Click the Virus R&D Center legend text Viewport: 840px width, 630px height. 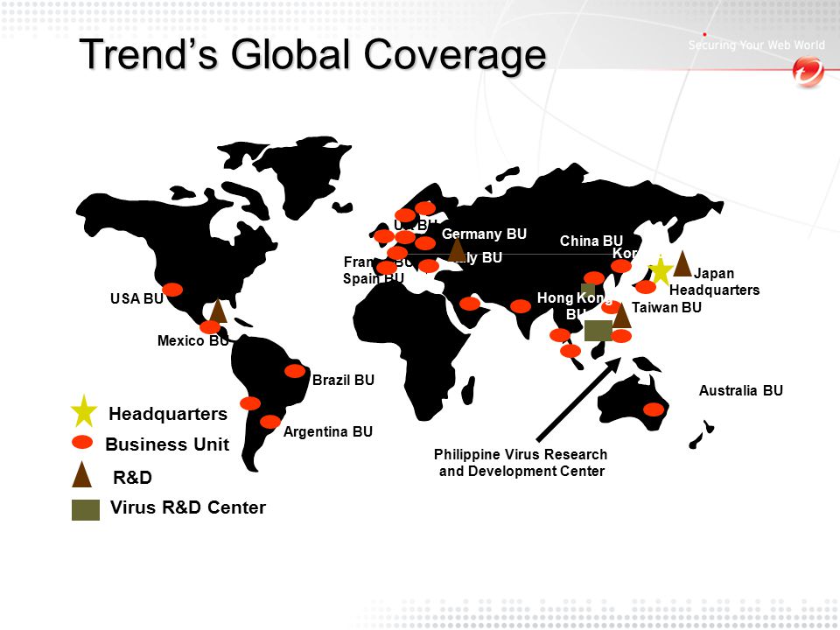click(x=188, y=507)
